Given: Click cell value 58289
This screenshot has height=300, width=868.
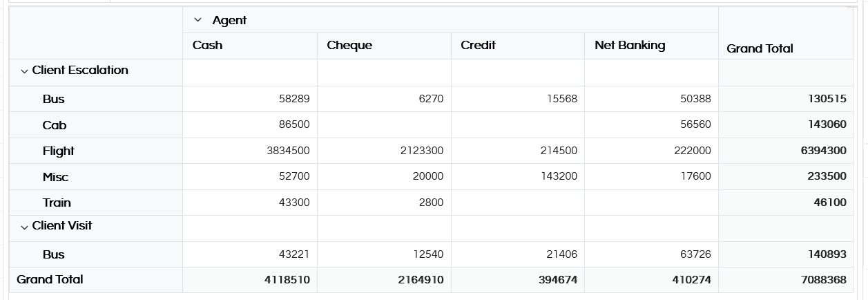Looking at the screenshot, I should [x=294, y=99].
